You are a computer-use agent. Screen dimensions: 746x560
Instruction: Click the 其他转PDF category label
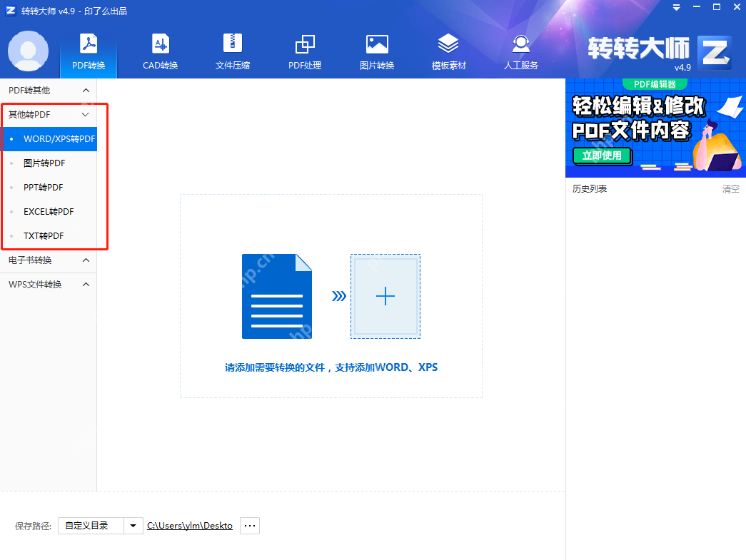(x=29, y=115)
